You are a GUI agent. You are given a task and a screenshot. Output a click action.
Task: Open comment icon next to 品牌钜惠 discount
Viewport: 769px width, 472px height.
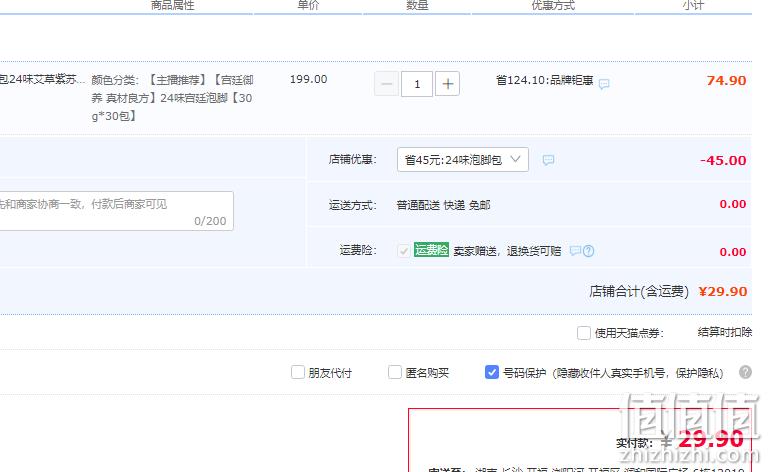coord(604,84)
